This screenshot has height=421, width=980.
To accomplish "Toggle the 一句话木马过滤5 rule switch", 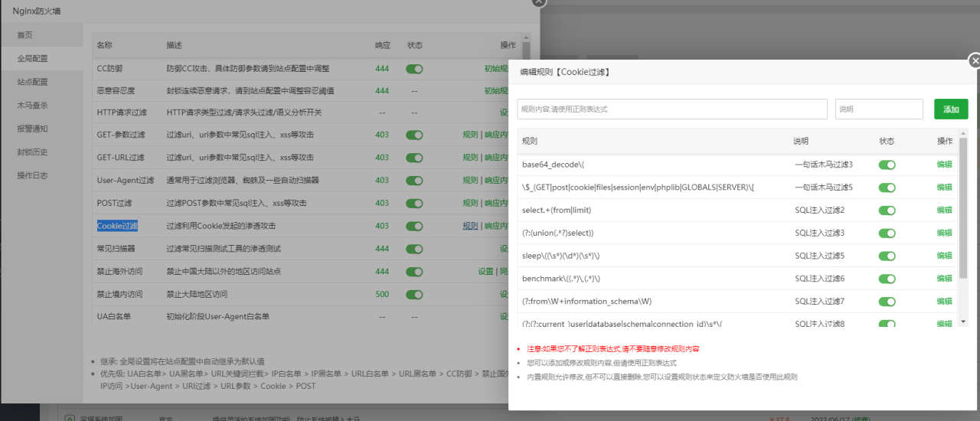I will click(x=887, y=188).
